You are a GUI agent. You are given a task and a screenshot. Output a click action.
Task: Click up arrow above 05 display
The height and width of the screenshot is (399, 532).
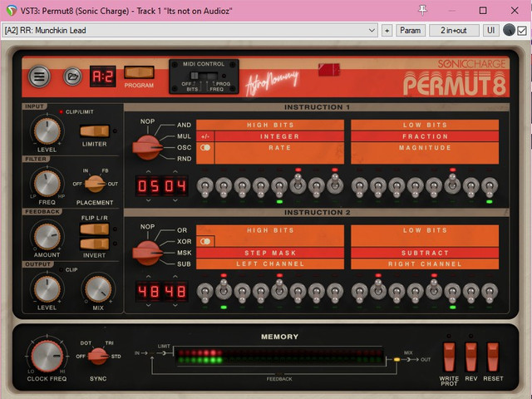click(148, 172)
